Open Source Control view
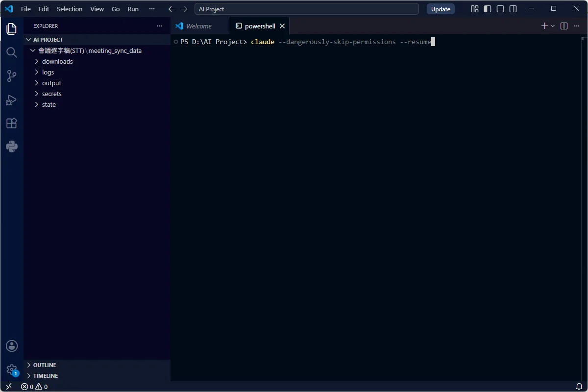Image resolution: width=588 pixels, height=392 pixels. pyautogui.click(x=12, y=76)
